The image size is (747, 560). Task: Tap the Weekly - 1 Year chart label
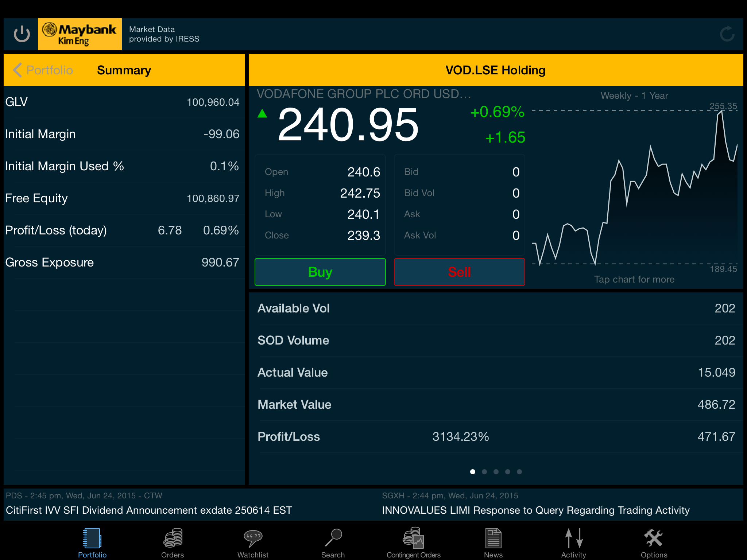(634, 96)
